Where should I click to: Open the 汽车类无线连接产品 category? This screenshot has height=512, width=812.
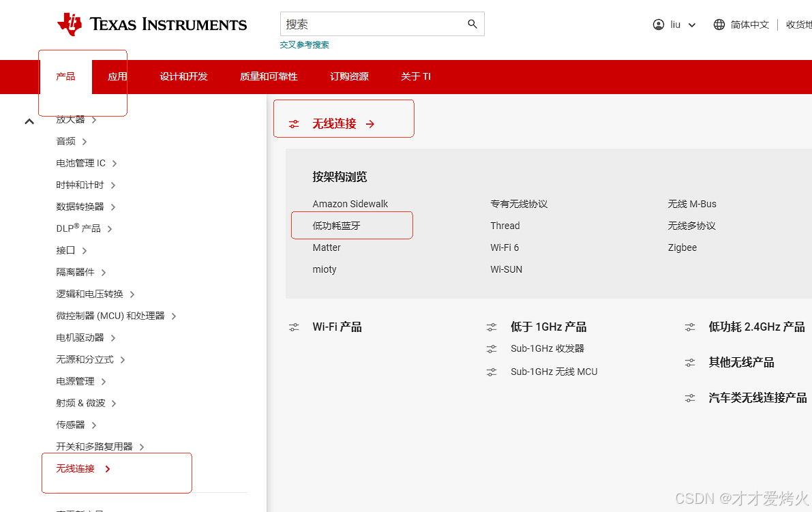tap(757, 398)
